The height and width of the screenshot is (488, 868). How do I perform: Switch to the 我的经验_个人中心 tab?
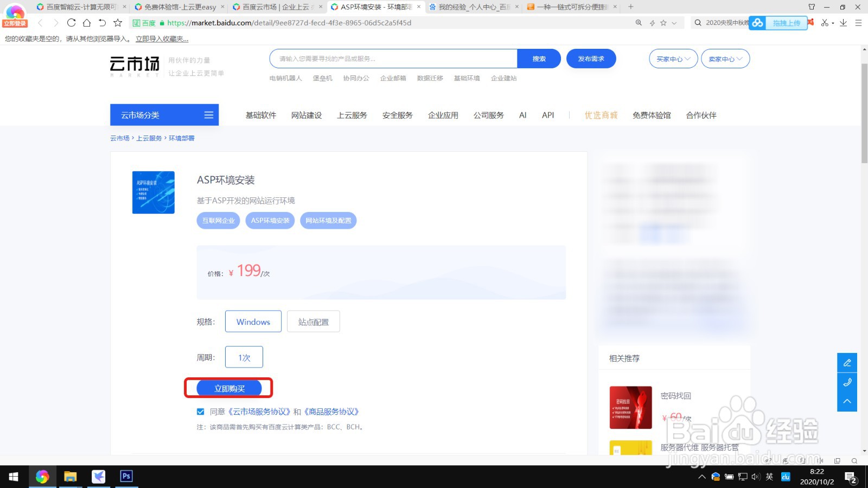tap(473, 7)
